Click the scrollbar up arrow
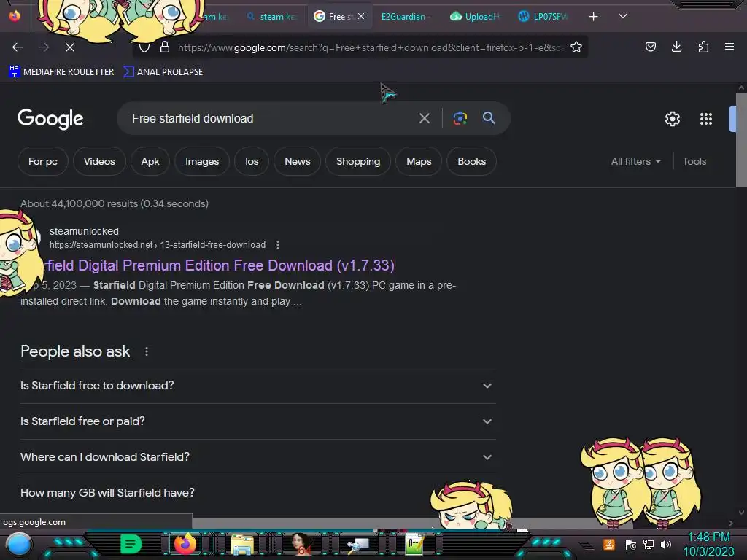Viewport: 747px width, 560px height. [741, 87]
